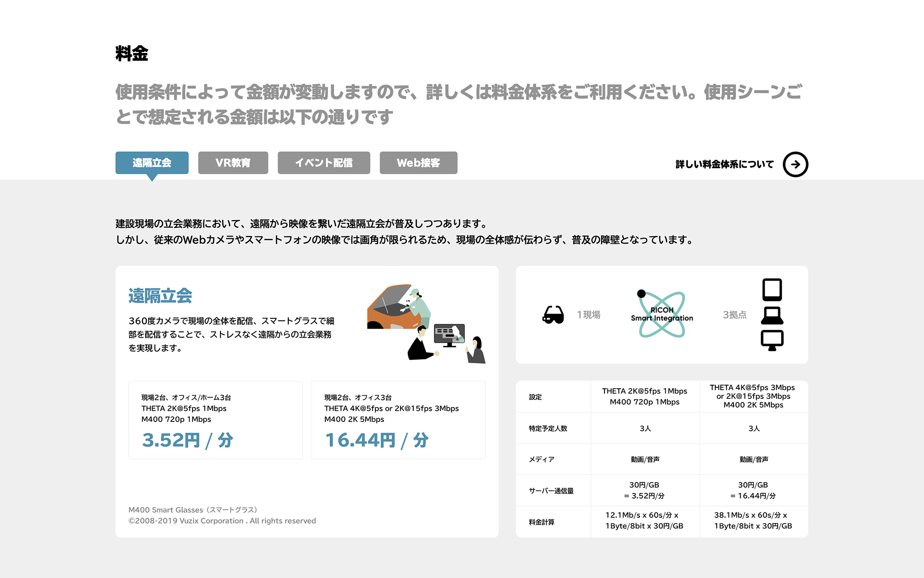Click the サーバー通信量 table row label
The image size is (924, 578).
click(551, 491)
